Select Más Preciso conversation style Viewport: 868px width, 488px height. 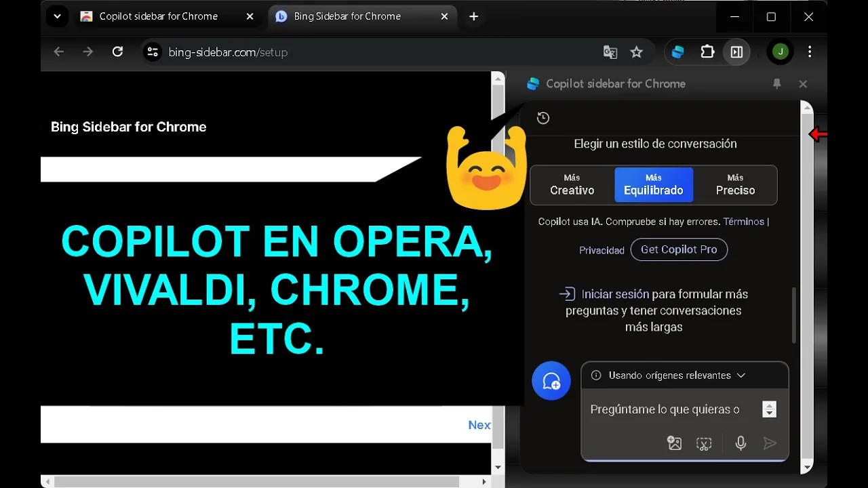[736, 184]
